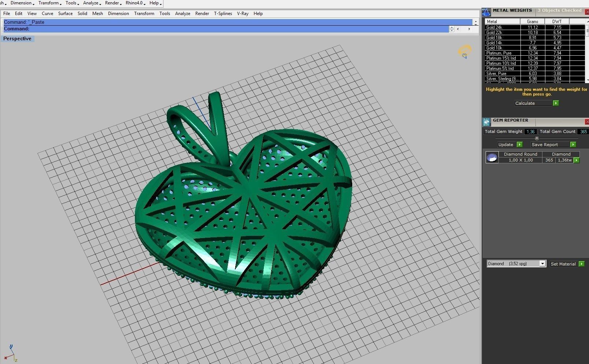Click the Metal column header
Screen dimensions: 589x364
click(502, 22)
